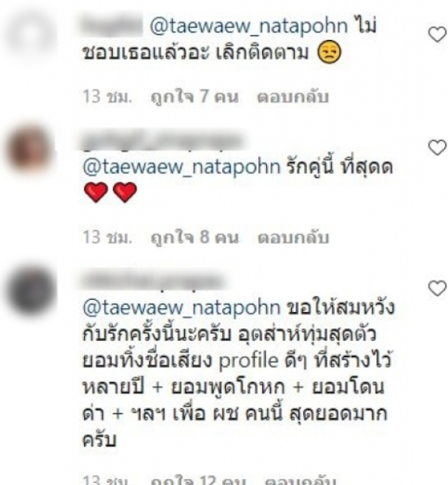
Task: Reply via ตอบกลับ under the hearts comment
Action: coord(293,237)
